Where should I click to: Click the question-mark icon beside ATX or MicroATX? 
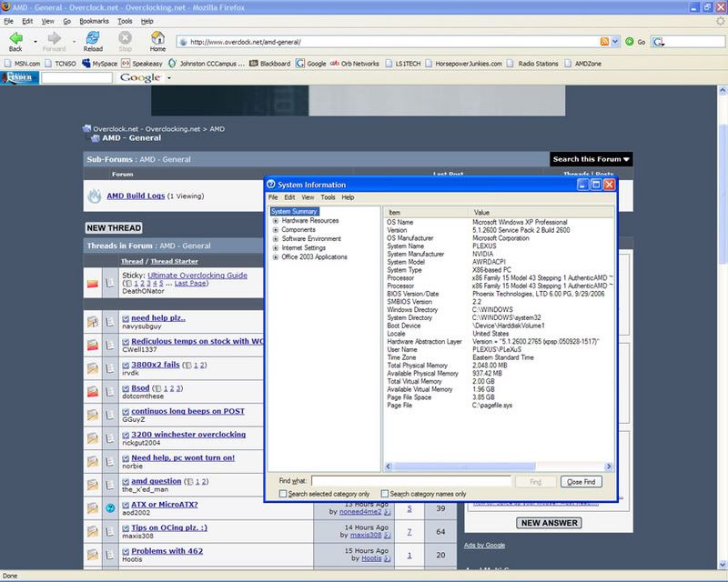tap(110, 507)
